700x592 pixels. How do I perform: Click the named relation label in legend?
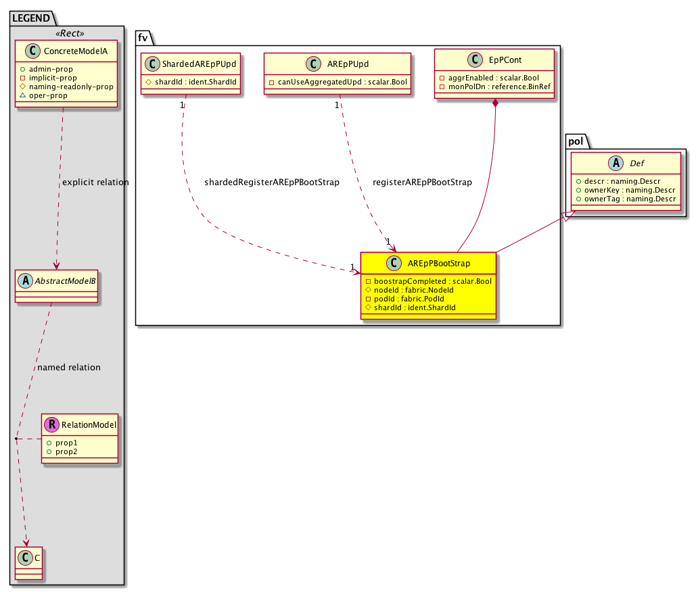(69, 368)
